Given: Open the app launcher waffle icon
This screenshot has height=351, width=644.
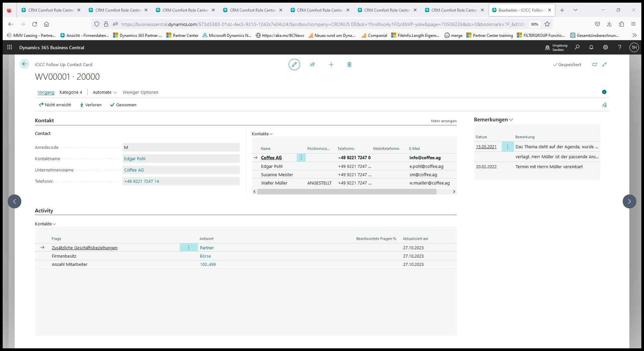Looking at the screenshot, I should tap(10, 48).
